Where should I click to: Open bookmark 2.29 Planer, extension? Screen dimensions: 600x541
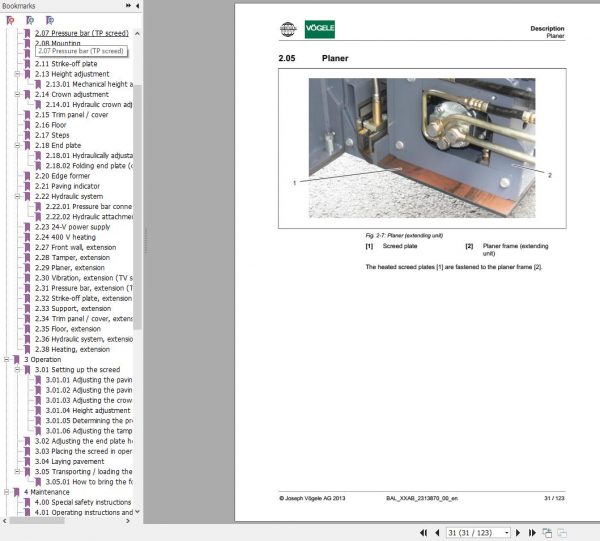[x=70, y=267]
